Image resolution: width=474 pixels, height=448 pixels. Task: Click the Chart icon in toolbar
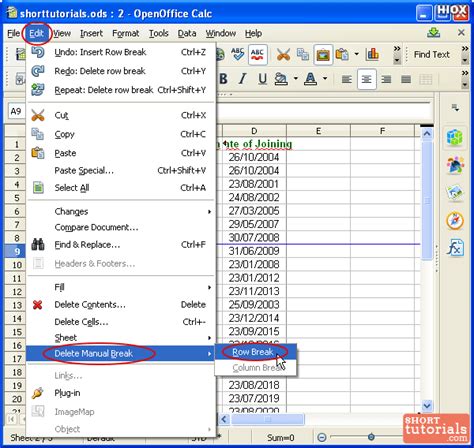coord(372,54)
